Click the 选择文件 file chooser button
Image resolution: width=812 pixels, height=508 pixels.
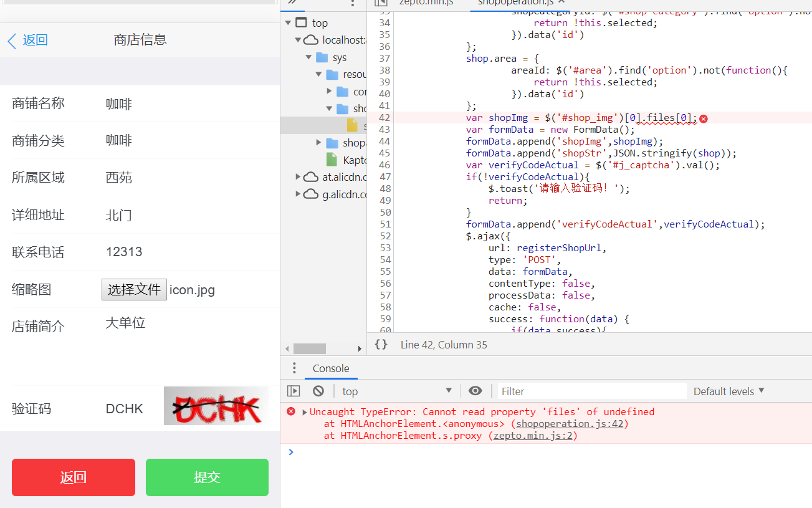(x=134, y=289)
